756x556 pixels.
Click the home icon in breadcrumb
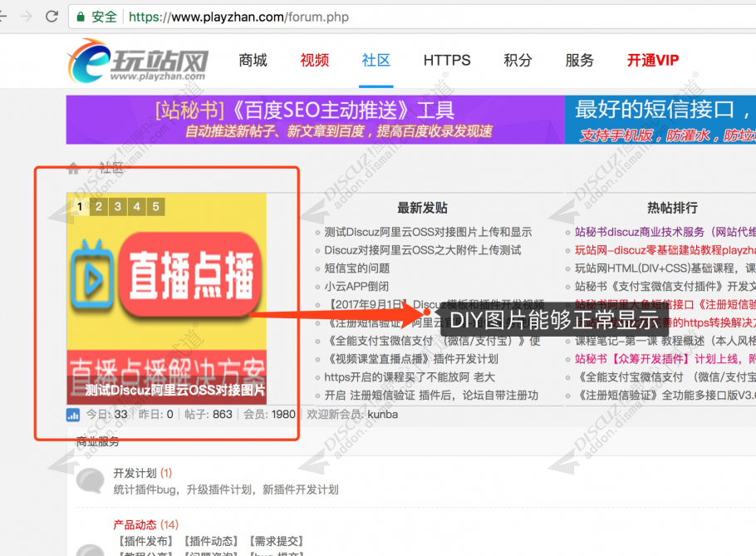tap(74, 168)
